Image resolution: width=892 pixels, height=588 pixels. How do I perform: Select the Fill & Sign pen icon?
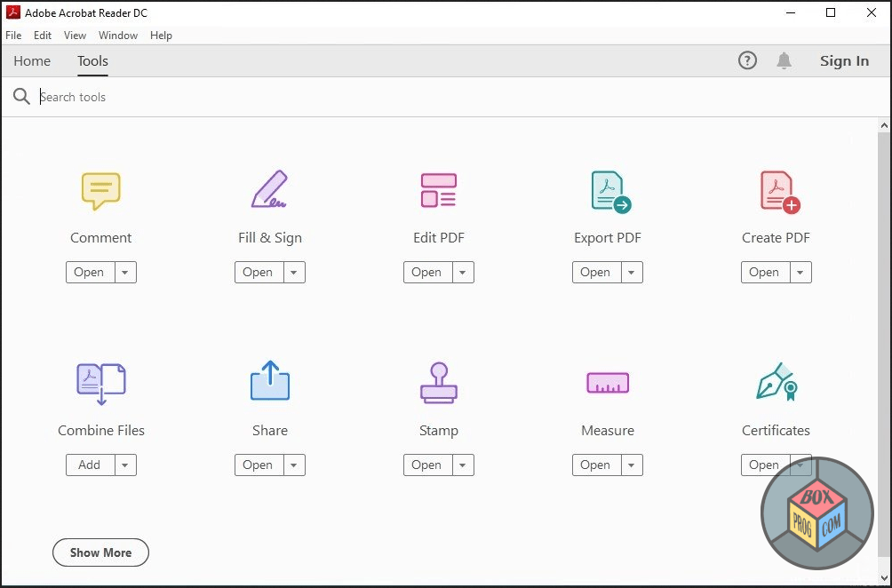click(x=269, y=189)
